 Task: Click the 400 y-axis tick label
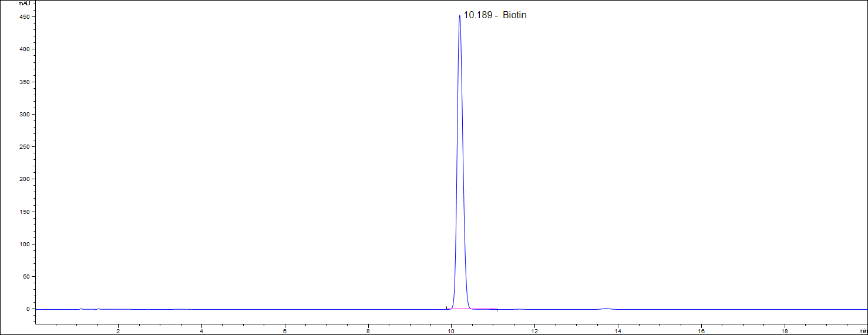24,49
